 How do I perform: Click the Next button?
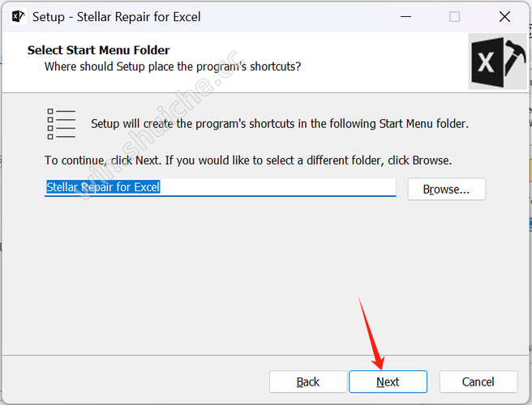click(x=388, y=382)
